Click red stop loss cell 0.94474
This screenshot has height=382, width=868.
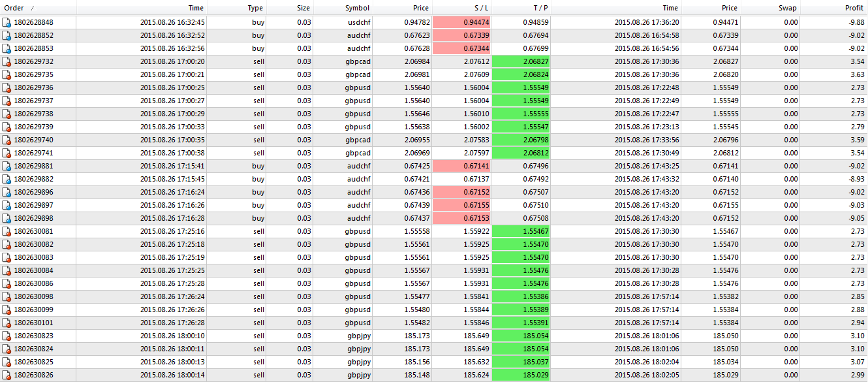click(x=461, y=22)
